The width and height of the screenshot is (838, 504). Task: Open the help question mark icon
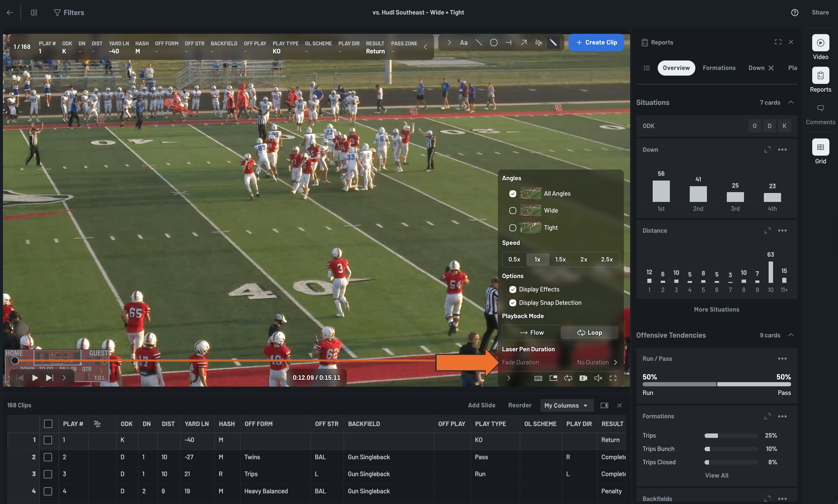pyautogui.click(x=794, y=12)
